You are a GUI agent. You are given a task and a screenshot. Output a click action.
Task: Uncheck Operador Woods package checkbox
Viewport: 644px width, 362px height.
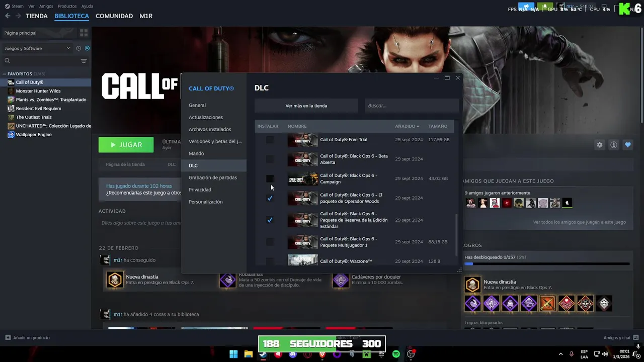[x=270, y=198]
